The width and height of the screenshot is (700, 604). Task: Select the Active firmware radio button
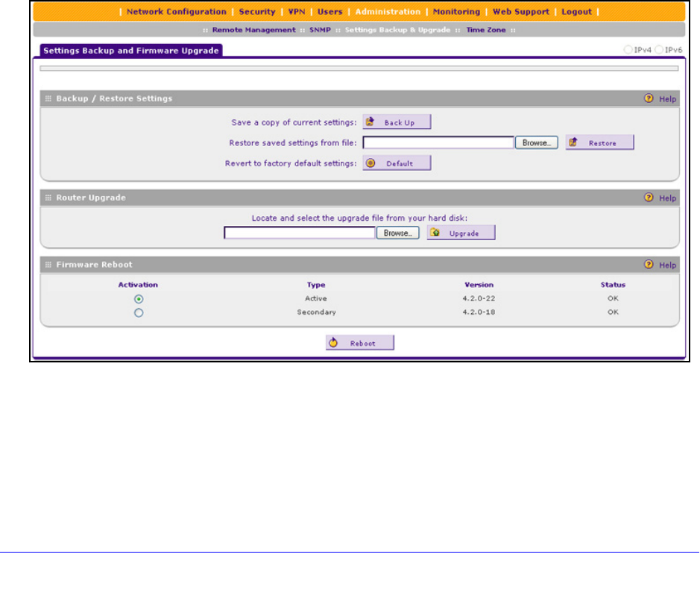tap(139, 299)
